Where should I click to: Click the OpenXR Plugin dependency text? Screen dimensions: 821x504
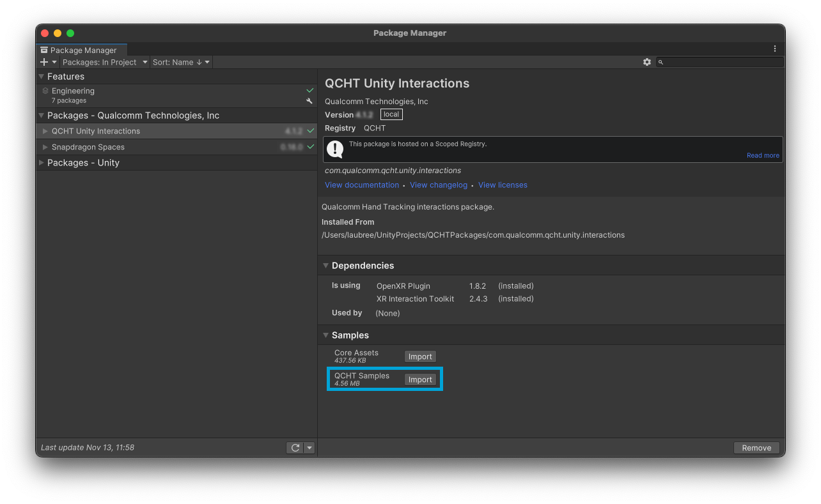tap(403, 286)
